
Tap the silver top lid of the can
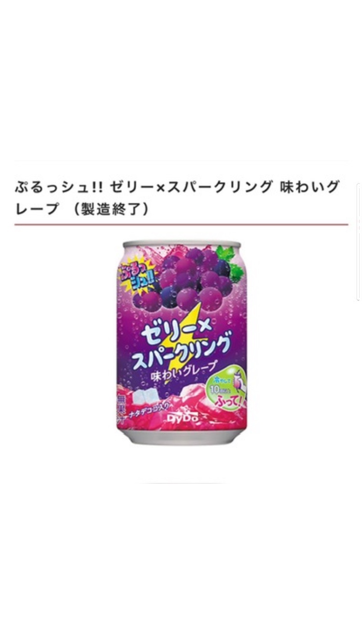coord(182,244)
